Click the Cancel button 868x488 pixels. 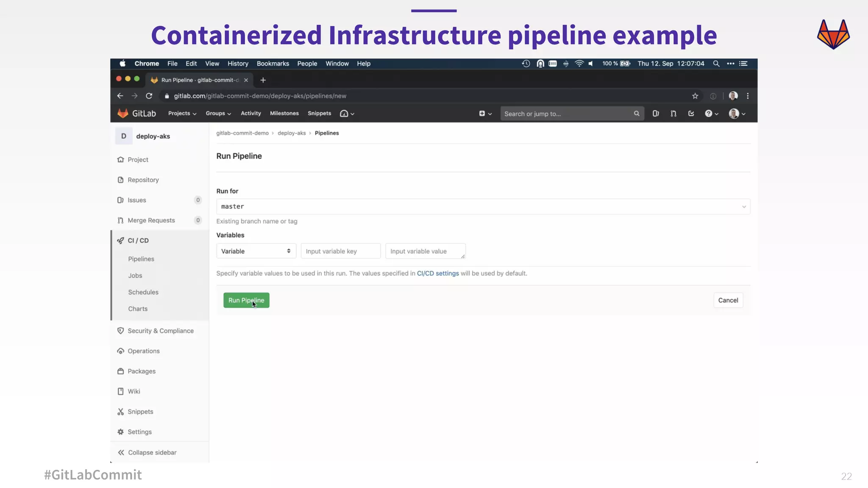pyautogui.click(x=728, y=300)
